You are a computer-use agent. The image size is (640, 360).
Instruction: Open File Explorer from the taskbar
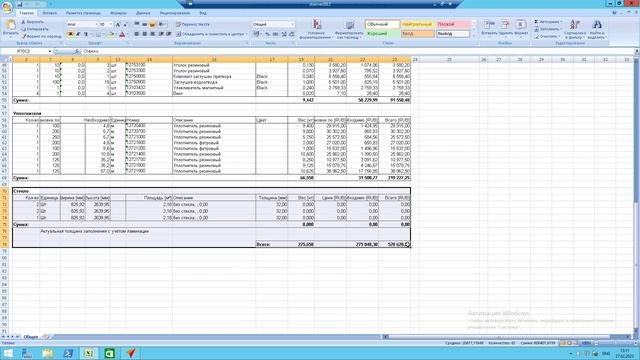pos(47,353)
